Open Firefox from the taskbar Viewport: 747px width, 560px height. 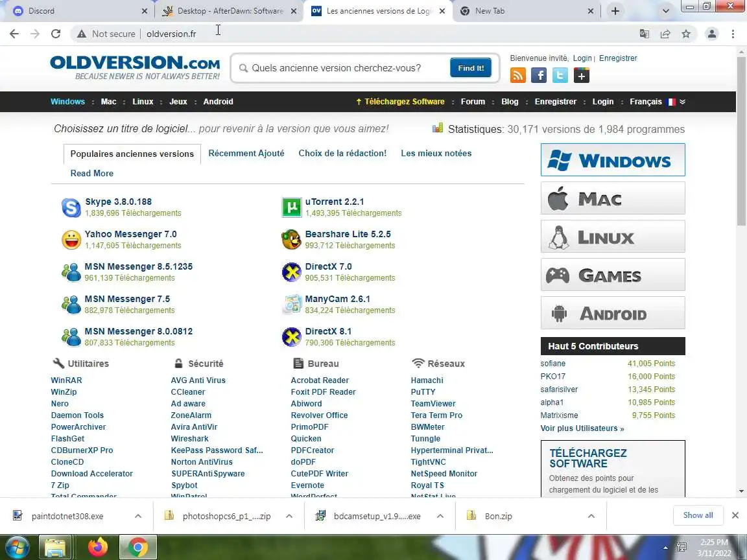pos(98,548)
